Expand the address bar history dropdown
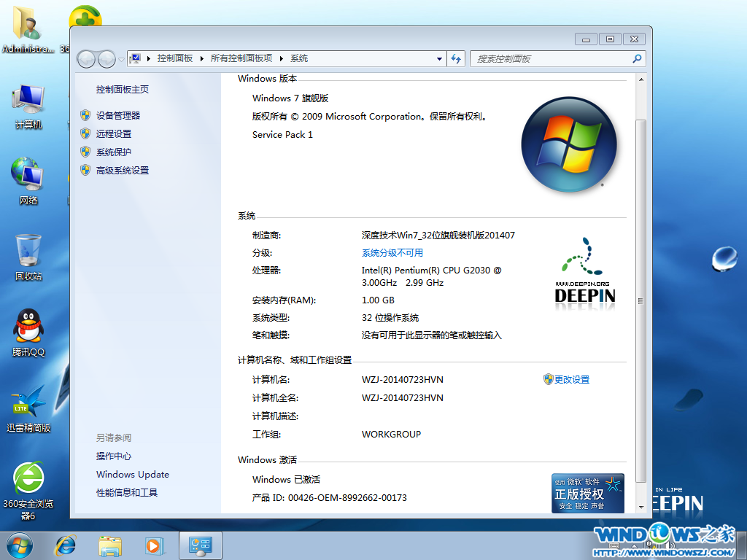This screenshot has width=747, height=560. 439,58
